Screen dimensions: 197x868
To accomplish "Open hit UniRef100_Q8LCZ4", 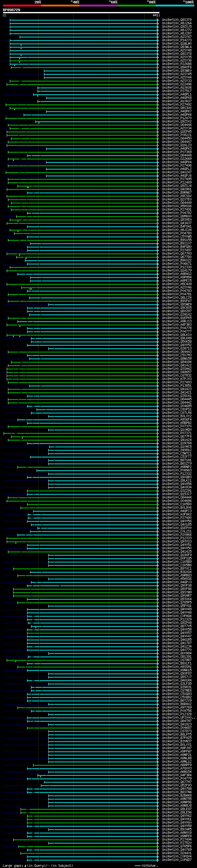I will point(177,298).
